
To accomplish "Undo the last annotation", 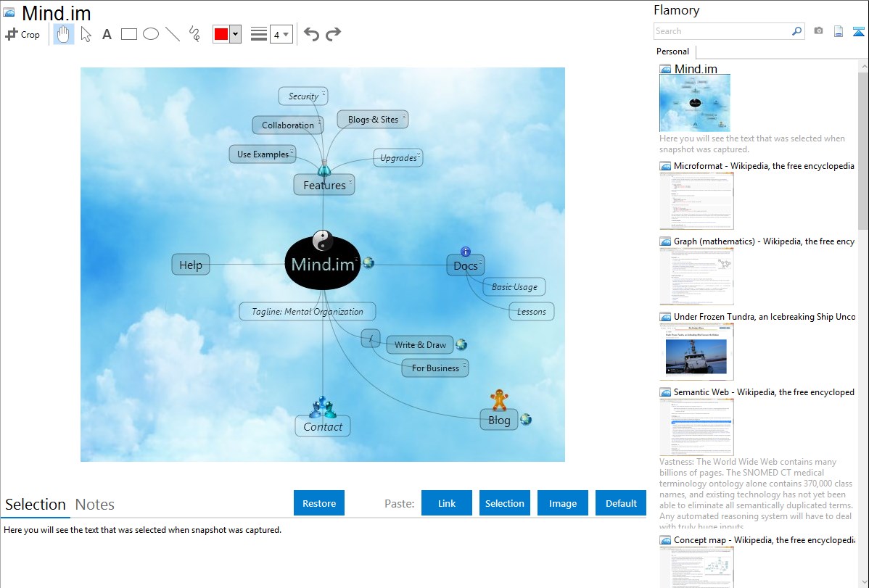I will click(x=311, y=34).
